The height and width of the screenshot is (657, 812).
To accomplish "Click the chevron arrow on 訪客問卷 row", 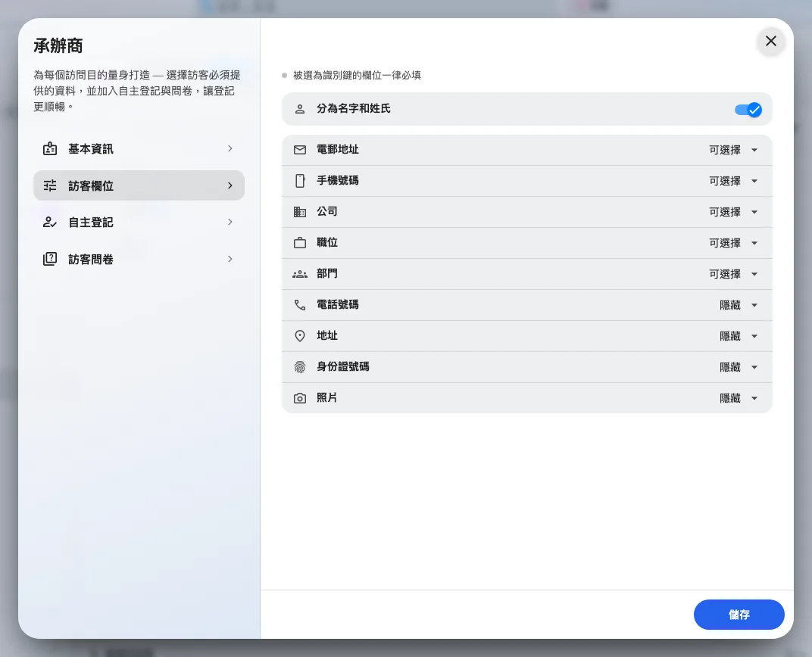I will click(230, 259).
